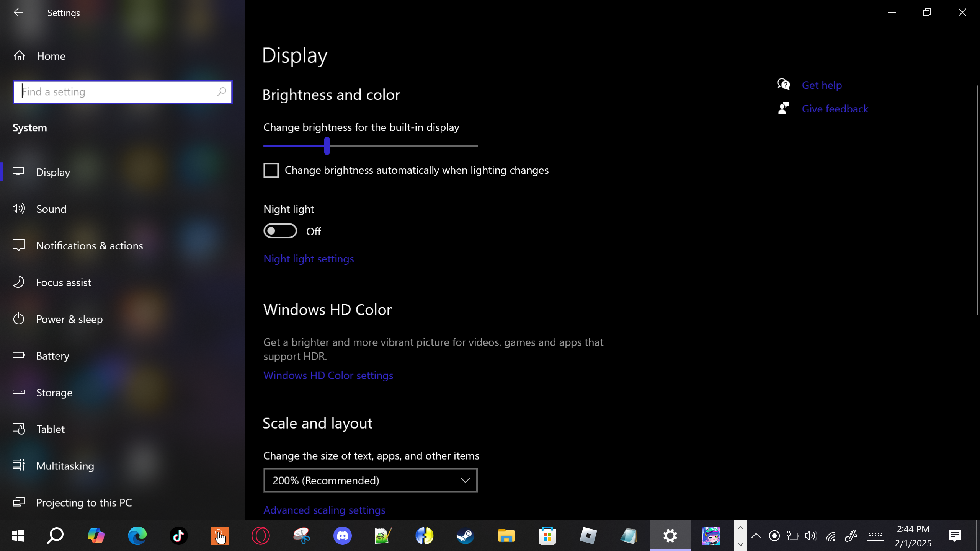
Task: Click the Find a setting search box
Action: pos(115,92)
